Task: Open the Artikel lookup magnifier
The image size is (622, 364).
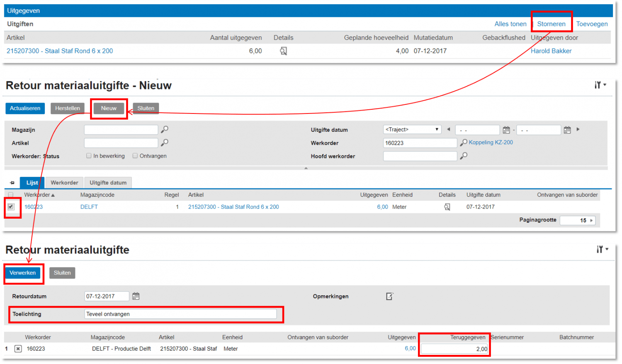Action: [165, 143]
